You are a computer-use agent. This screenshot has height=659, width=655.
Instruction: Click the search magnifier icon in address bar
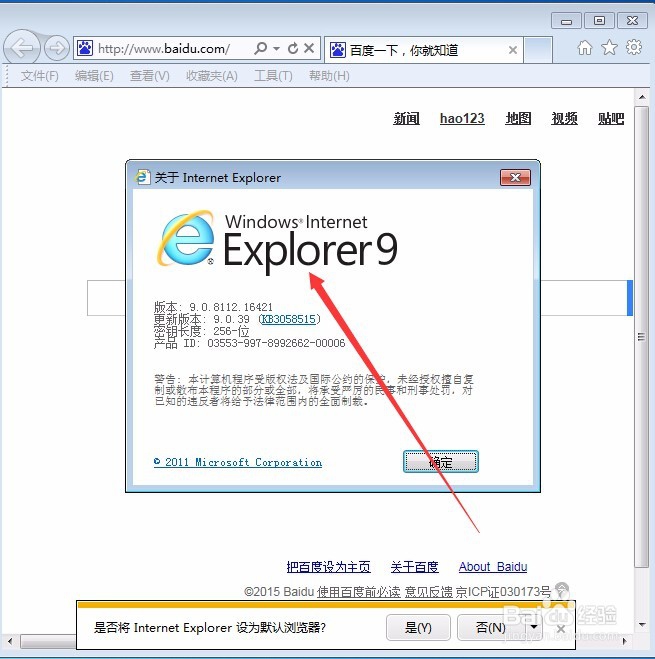point(261,48)
